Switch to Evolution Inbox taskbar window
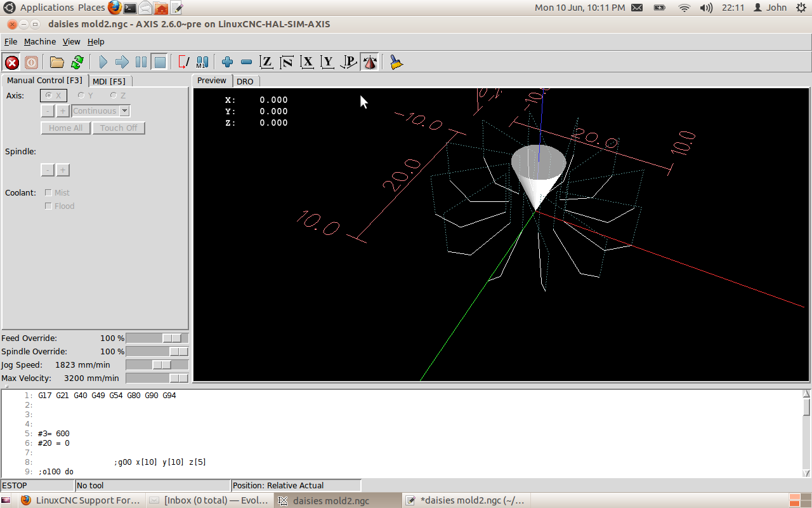This screenshot has width=812, height=508. point(210,500)
